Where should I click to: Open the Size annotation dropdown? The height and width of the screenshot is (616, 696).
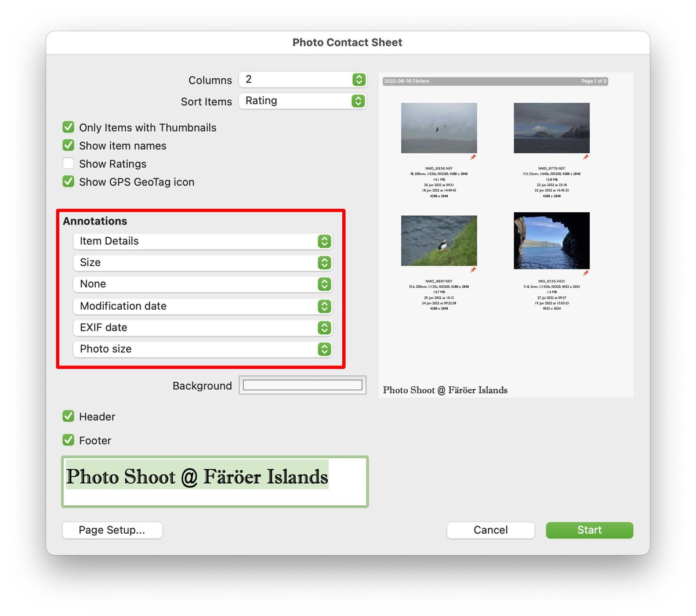(202, 263)
